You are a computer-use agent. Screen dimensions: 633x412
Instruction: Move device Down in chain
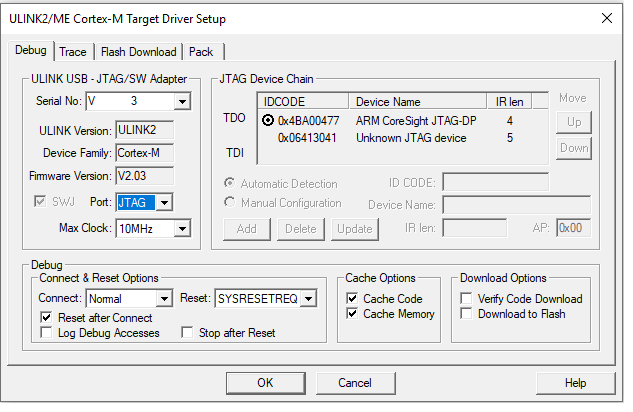pos(574,148)
